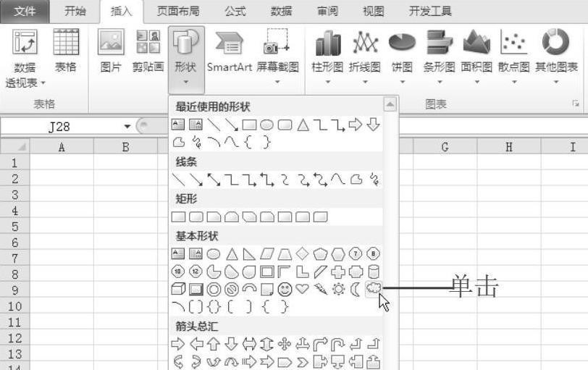Click the Picture (图片) button
Image resolution: width=588 pixels, height=370 pixels.
(x=111, y=51)
